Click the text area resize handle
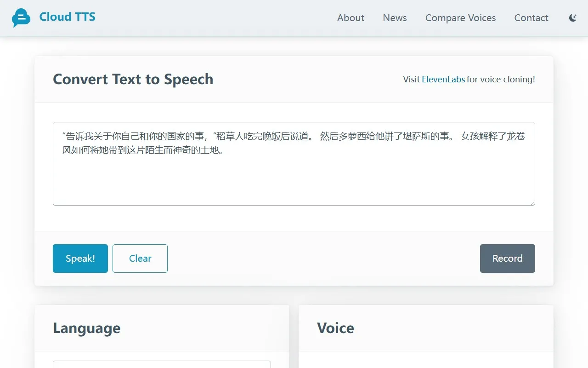 532,202
